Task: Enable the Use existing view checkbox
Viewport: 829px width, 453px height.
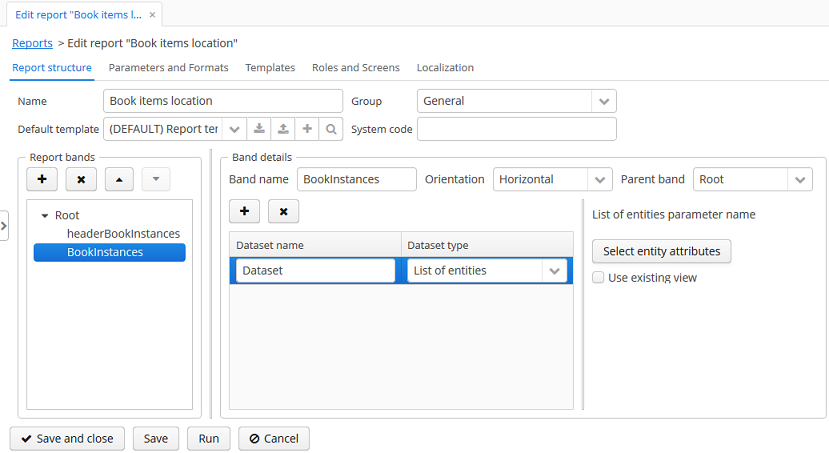Action: (598, 278)
